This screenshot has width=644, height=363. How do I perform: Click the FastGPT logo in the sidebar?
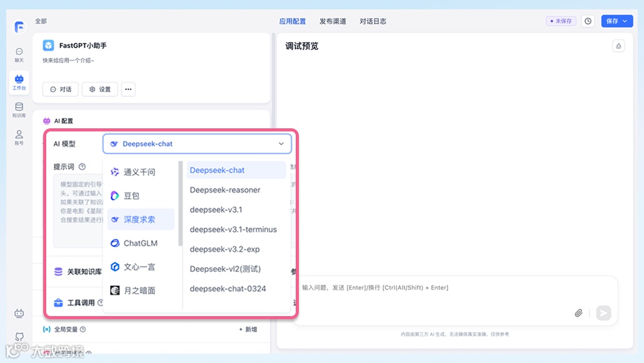point(19,27)
